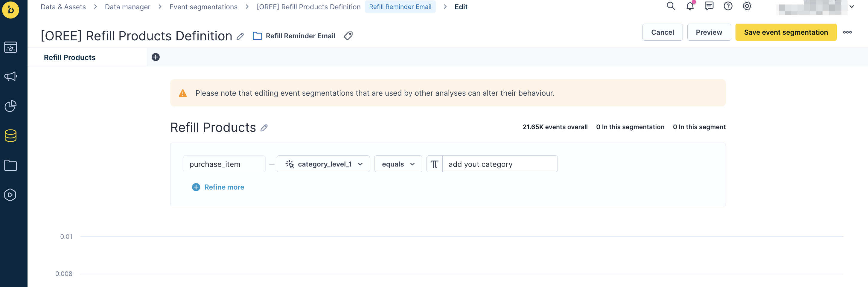Screen dimensions: 868x287
Task: Click the '0 In this segmentation' text
Action: pos(630,127)
